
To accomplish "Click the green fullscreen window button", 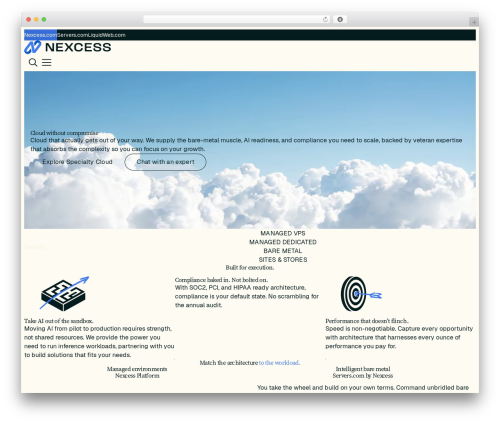I will click(x=44, y=20).
